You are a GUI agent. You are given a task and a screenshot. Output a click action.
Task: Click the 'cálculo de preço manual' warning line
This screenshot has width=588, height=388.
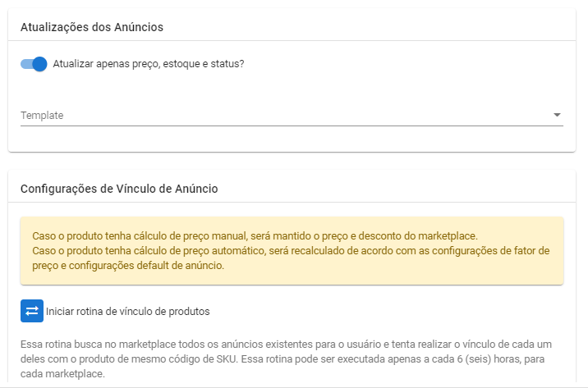coord(255,236)
